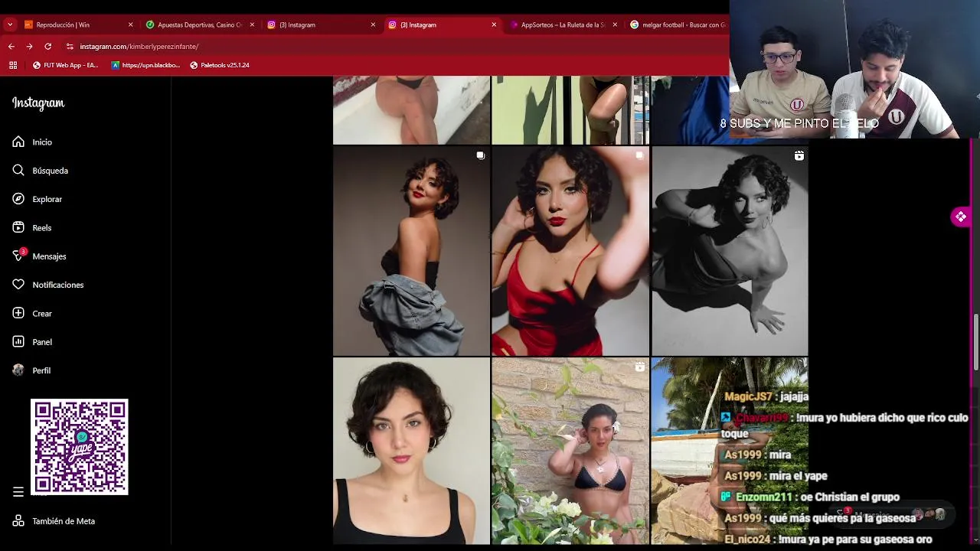The image size is (980, 551).
Task: Click the browser back arrow
Action: 11,47
